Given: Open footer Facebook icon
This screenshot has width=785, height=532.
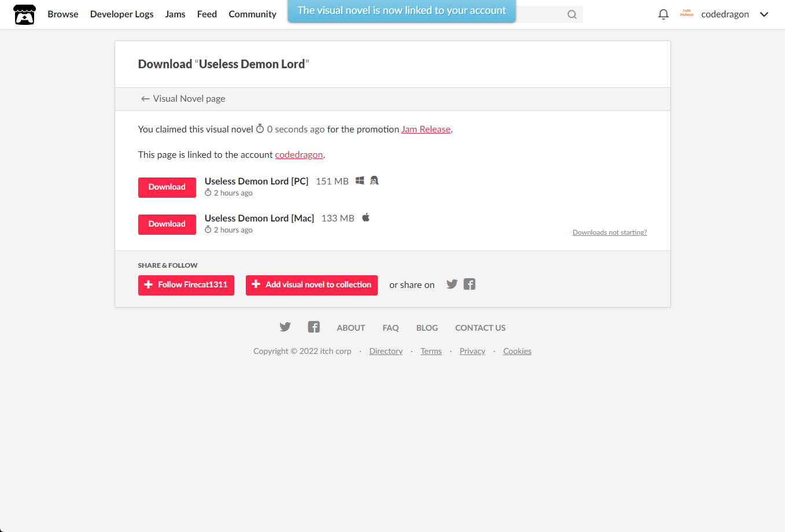Looking at the screenshot, I should 314,327.
